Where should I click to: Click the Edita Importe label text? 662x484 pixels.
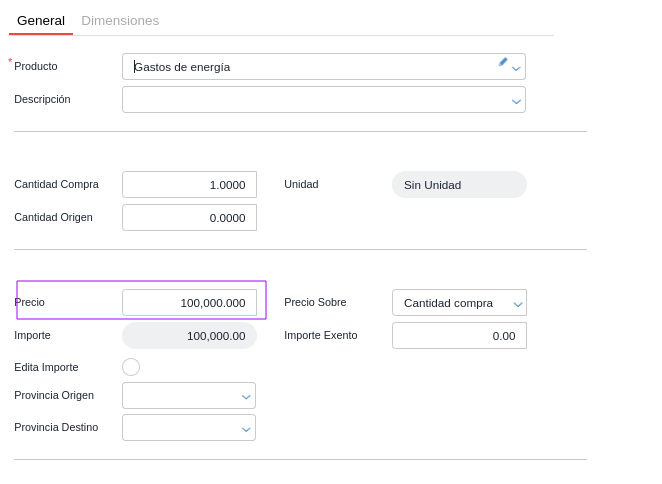point(46,367)
